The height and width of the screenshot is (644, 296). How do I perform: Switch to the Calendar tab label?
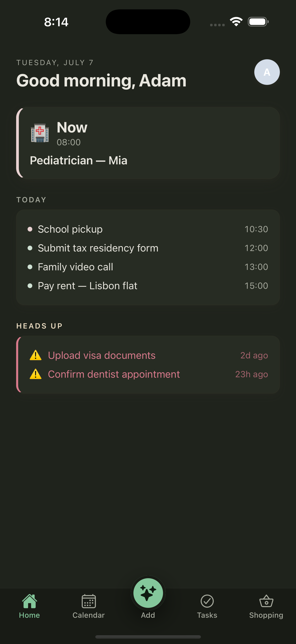coord(89,615)
